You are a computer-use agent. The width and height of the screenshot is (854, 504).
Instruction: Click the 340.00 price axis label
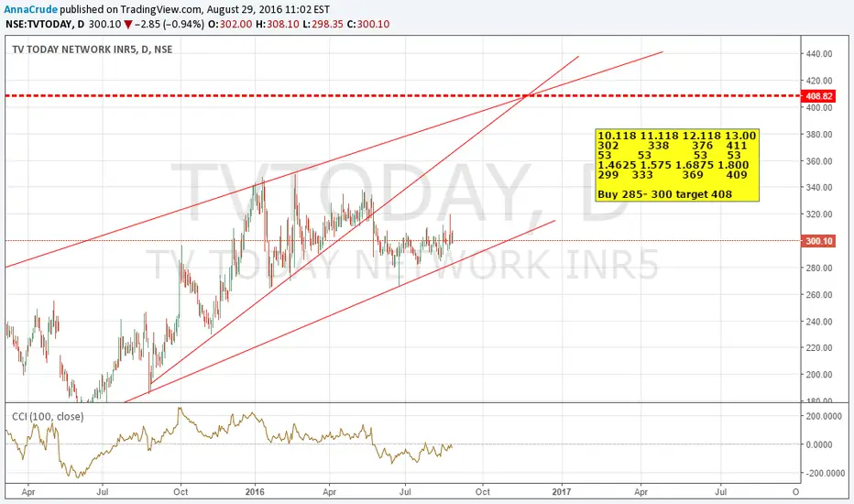[818, 187]
